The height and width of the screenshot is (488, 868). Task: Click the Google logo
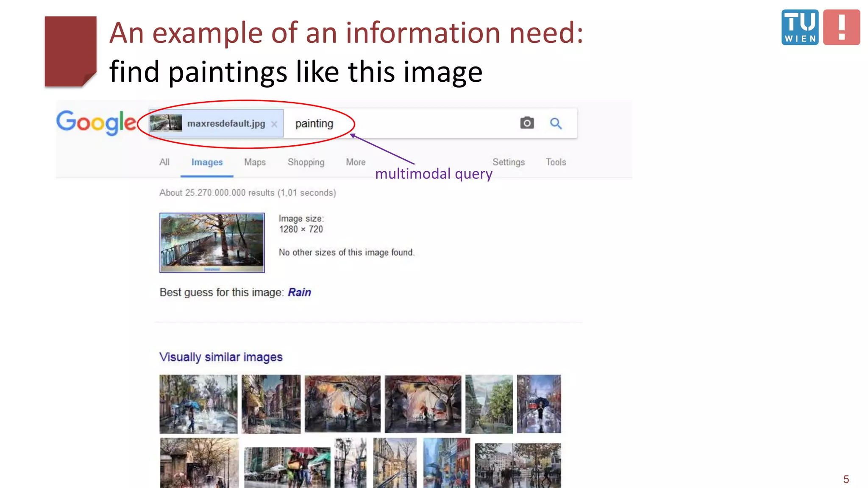coord(97,122)
